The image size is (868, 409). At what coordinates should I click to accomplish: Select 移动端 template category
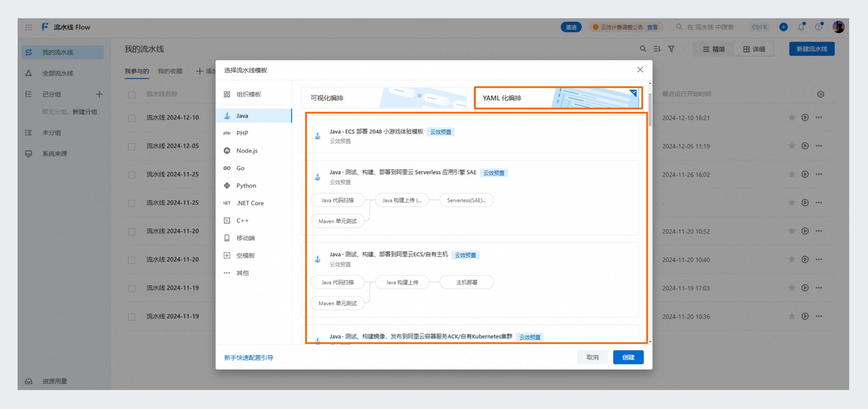tap(253, 238)
